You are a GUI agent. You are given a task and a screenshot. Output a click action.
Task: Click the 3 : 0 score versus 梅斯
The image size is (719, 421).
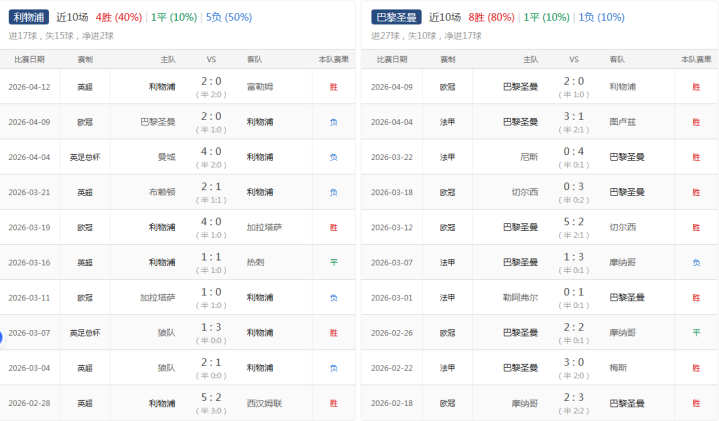[574, 362]
